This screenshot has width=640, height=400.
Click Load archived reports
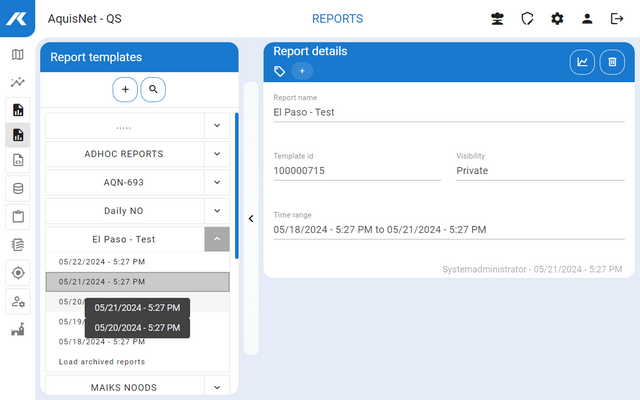[x=102, y=362]
